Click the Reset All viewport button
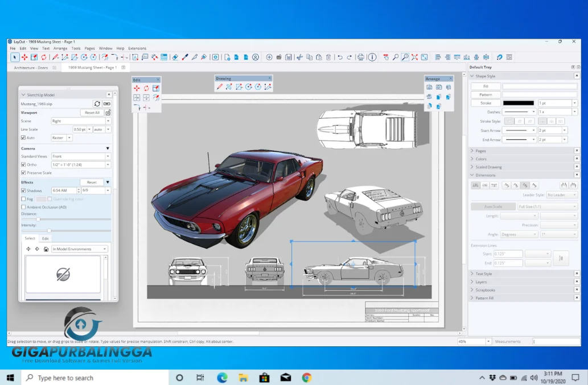 coord(92,113)
